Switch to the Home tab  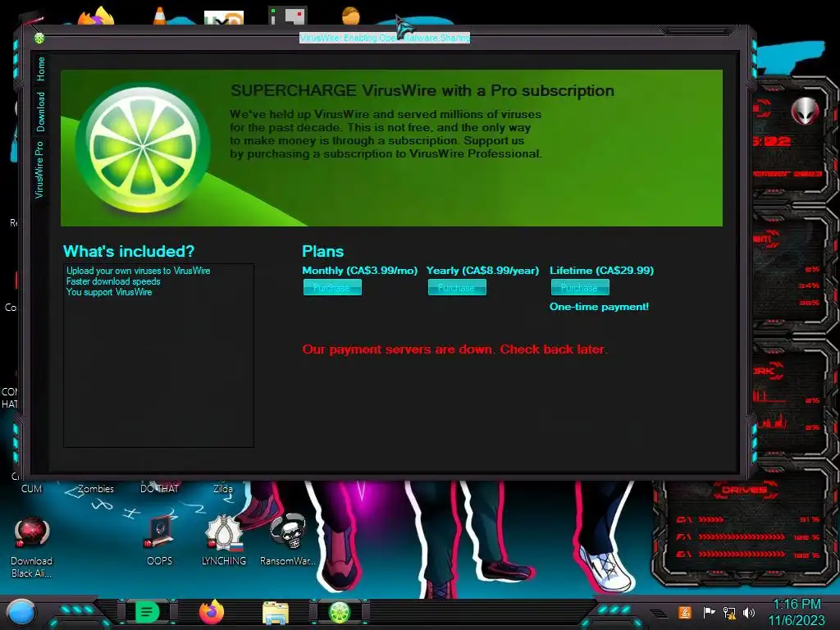(x=41, y=69)
